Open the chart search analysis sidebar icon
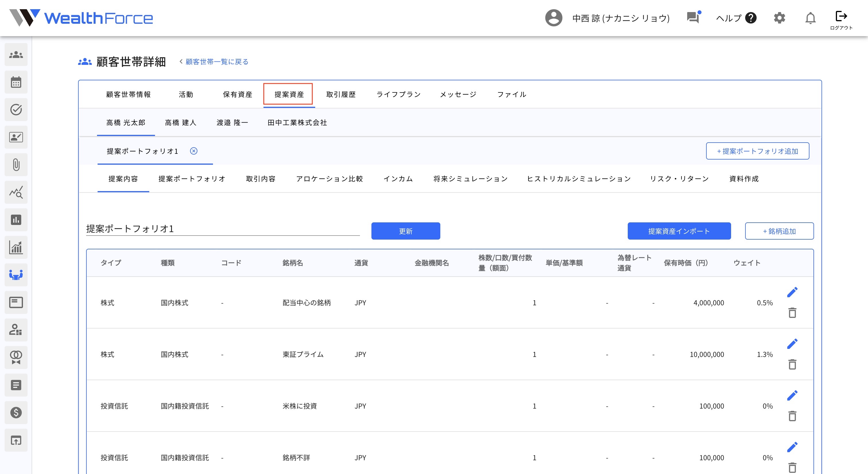The height and width of the screenshot is (474, 868). point(16,192)
